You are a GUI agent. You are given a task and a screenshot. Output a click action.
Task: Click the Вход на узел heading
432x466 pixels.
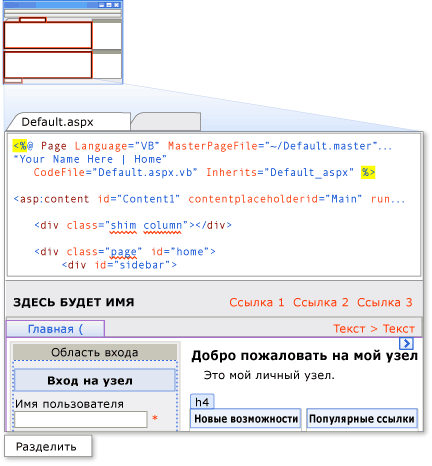click(x=95, y=380)
